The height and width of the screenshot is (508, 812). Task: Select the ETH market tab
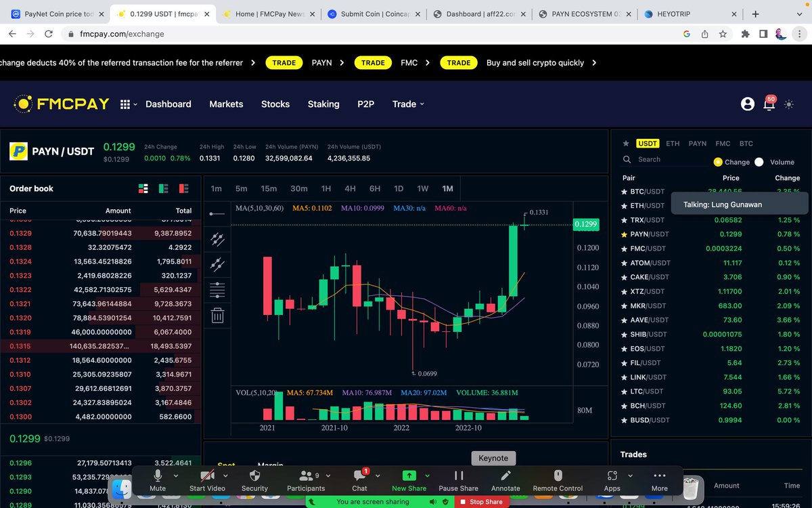[x=673, y=144]
